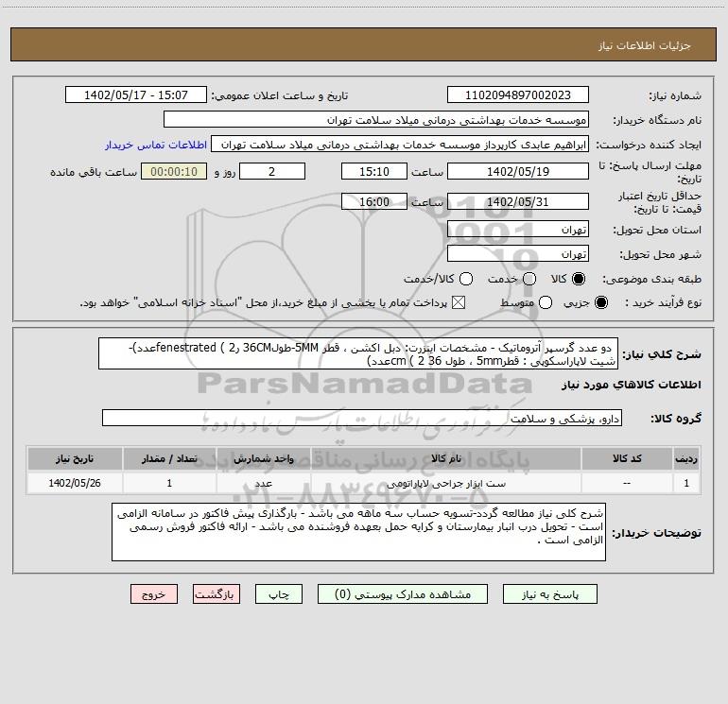Click the 'پاسخ به نیاز' button
The image size is (728, 704).
(x=553, y=594)
